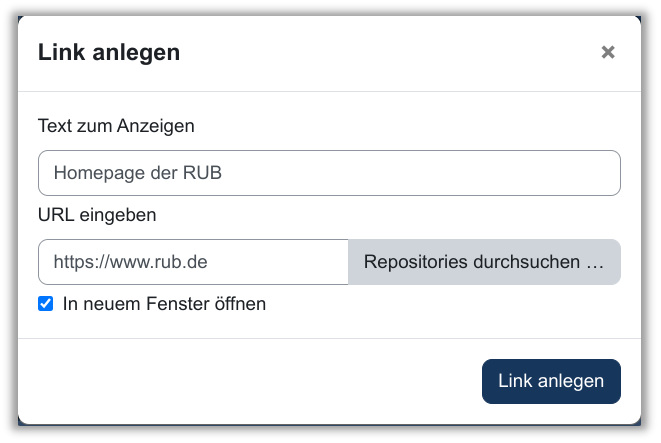The image size is (661, 443).
Task: Click the https://www.rub.de placeholder input
Action: [x=193, y=262]
